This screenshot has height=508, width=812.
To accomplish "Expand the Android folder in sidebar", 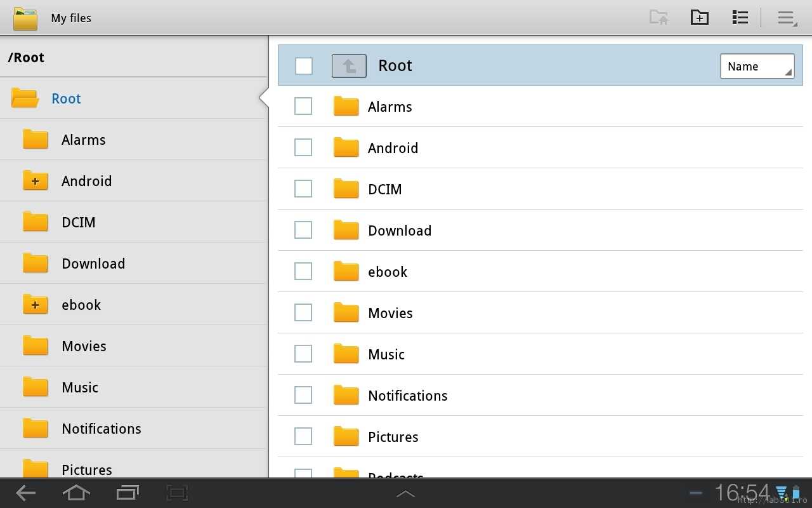I will click(36, 181).
